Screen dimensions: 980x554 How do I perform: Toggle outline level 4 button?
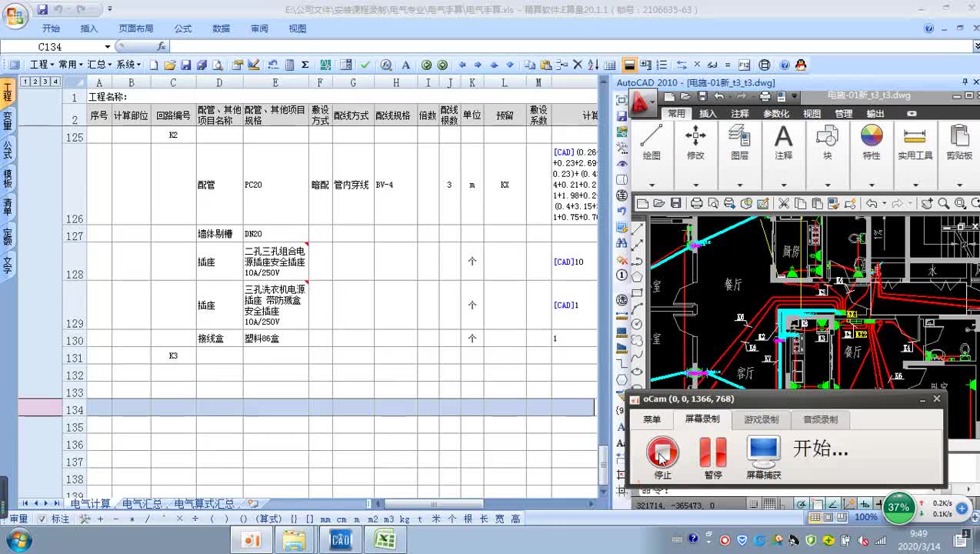click(55, 82)
